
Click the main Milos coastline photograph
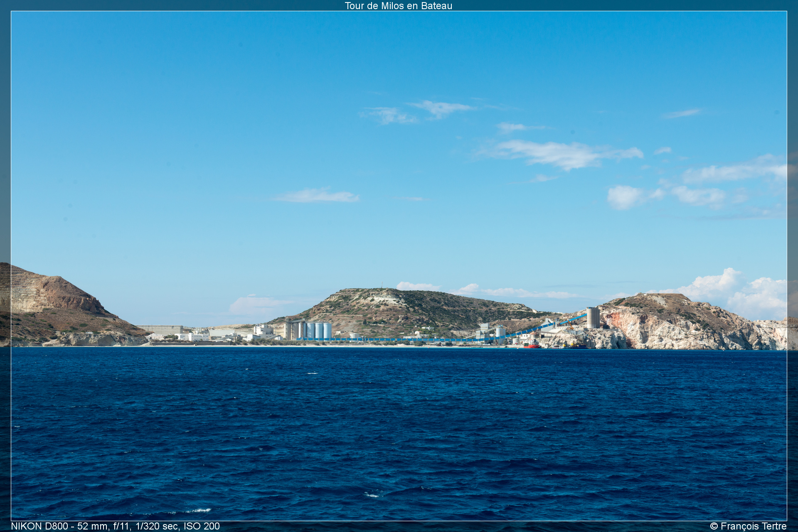pyautogui.click(x=399, y=266)
